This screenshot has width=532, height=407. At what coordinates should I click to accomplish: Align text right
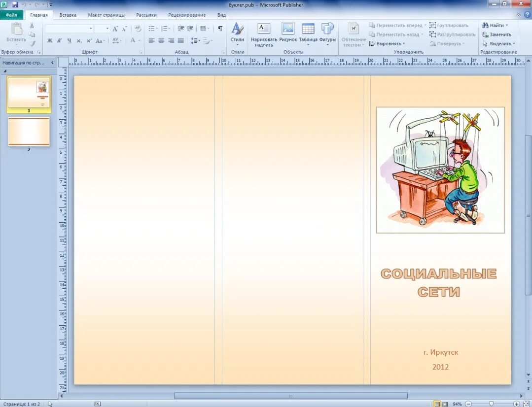pos(171,41)
